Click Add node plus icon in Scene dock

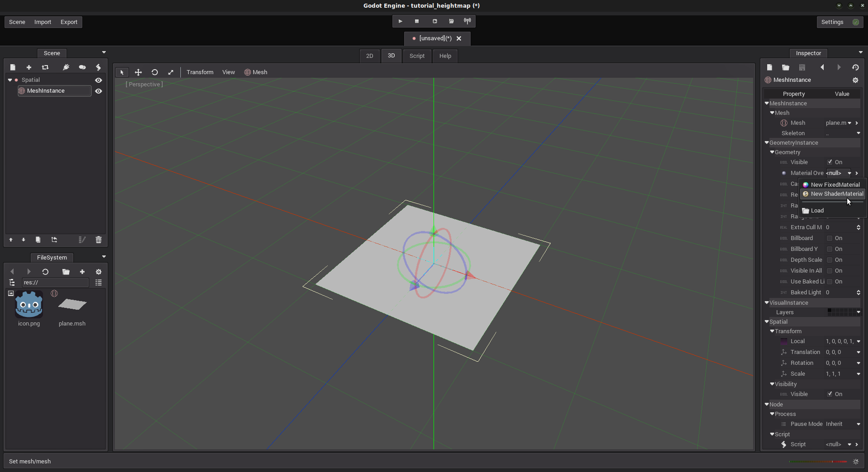29,67
